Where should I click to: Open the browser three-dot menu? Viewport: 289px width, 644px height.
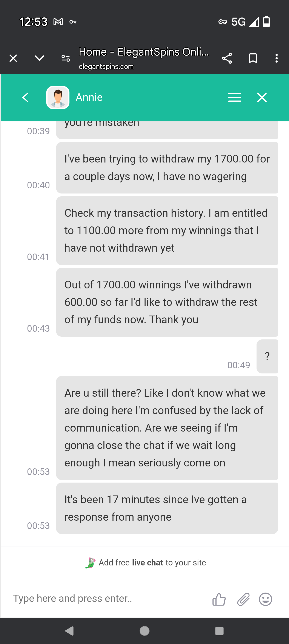(276, 58)
